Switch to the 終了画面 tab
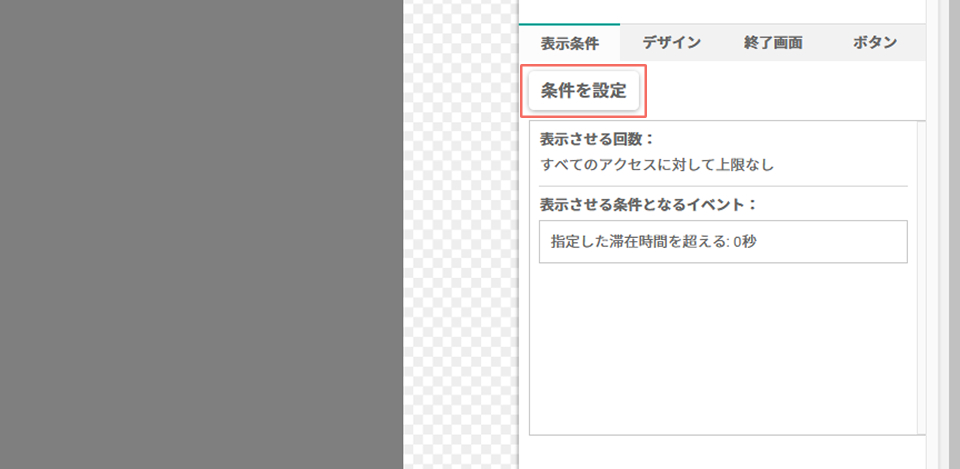The height and width of the screenshot is (469, 960). (x=773, y=43)
